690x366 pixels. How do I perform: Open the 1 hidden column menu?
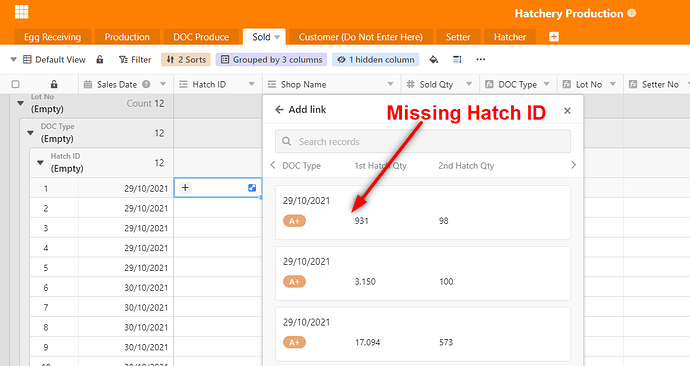[376, 59]
